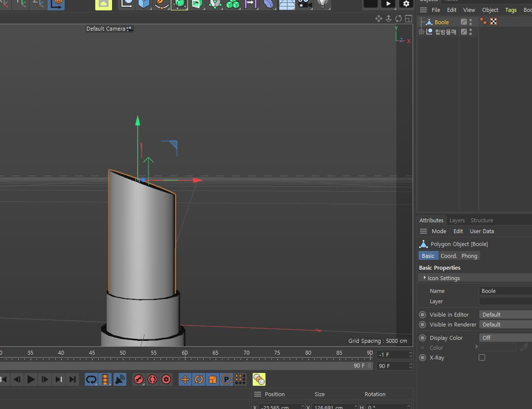Toggle the loop playback button
Screen dimensions: 532x409
pos(91,379)
